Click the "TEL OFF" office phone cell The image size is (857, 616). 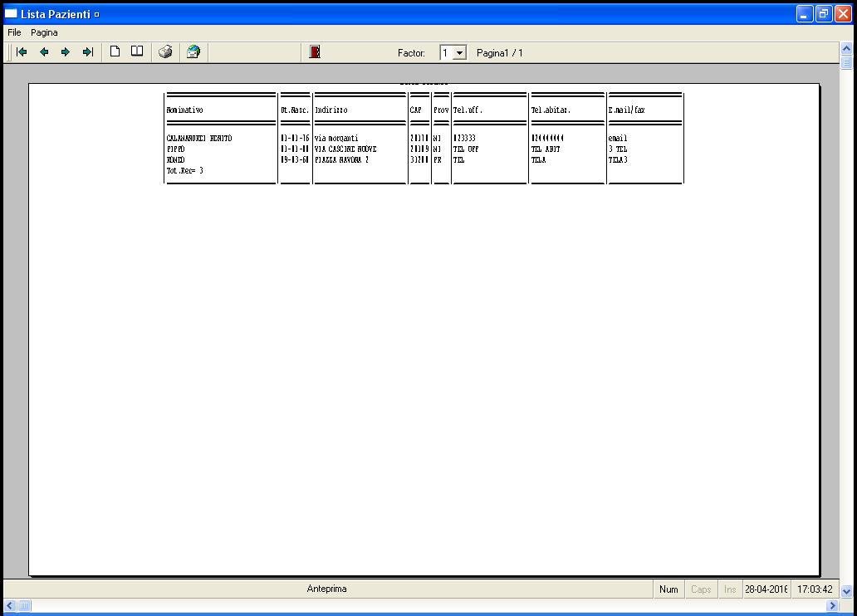[x=466, y=149]
